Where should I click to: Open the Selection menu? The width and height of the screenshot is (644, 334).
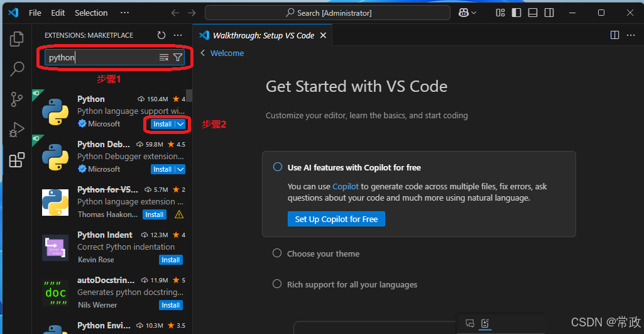point(91,13)
